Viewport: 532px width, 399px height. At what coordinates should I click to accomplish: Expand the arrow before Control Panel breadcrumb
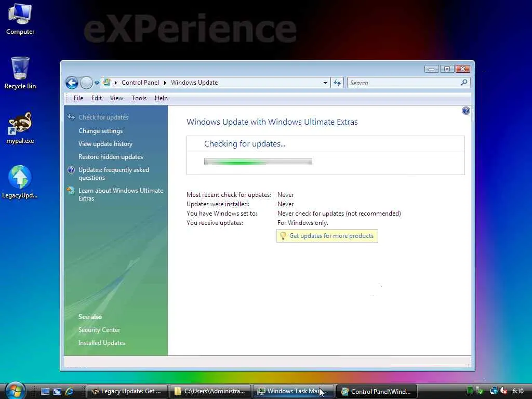[x=116, y=83]
